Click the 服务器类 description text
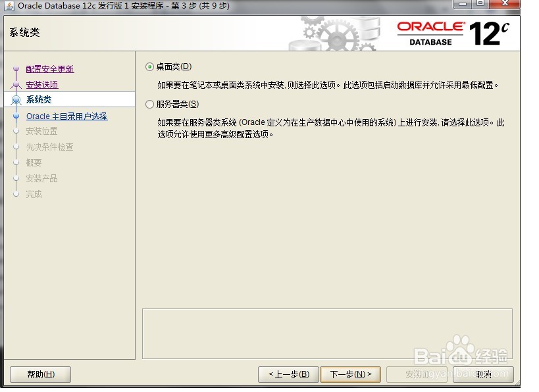The height and width of the screenshot is (392, 539). pyautogui.click(x=330, y=128)
